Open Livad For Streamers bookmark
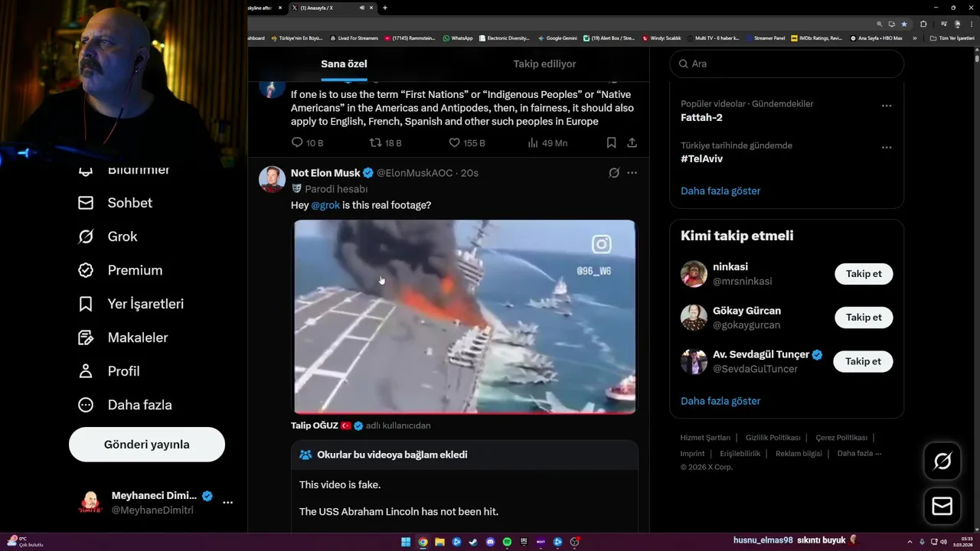 point(354,37)
